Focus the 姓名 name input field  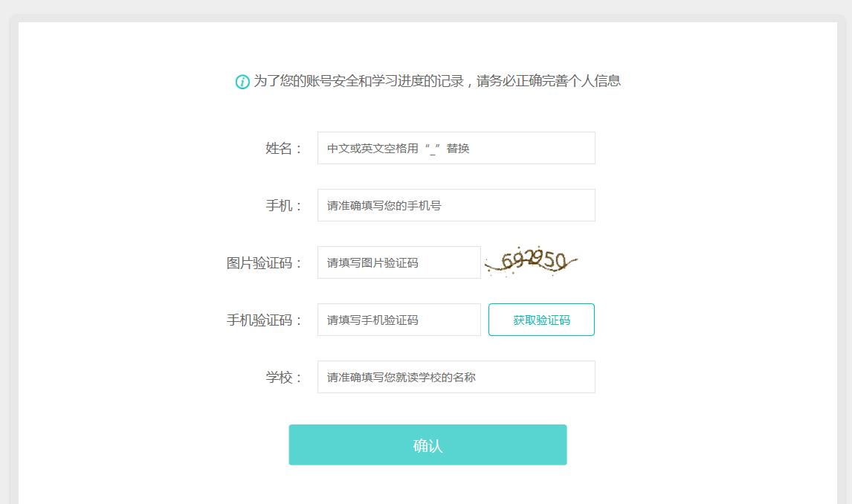pyautogui.click(x=456, y=148)
